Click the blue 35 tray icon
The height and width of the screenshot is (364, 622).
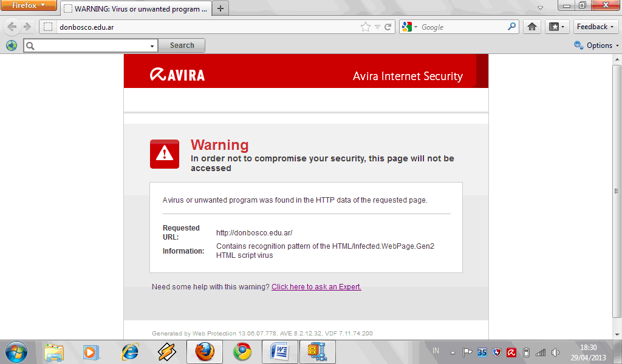click(x=482, y=352)
